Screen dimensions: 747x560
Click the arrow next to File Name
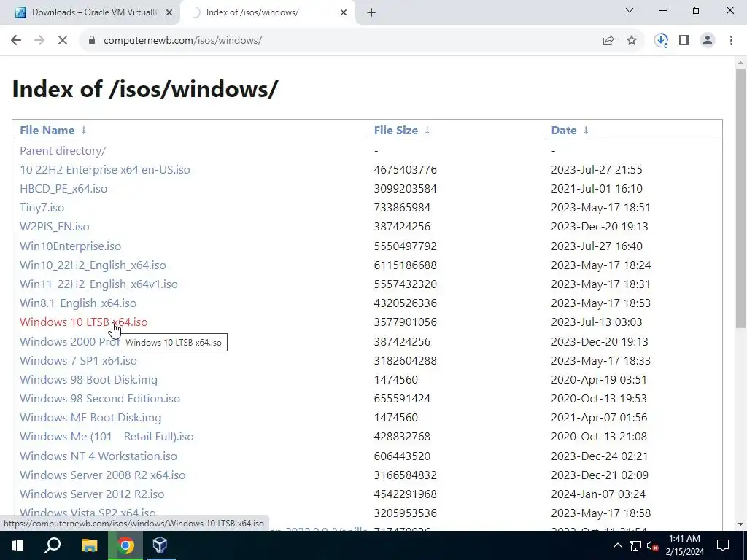click(x=84, y=130)
